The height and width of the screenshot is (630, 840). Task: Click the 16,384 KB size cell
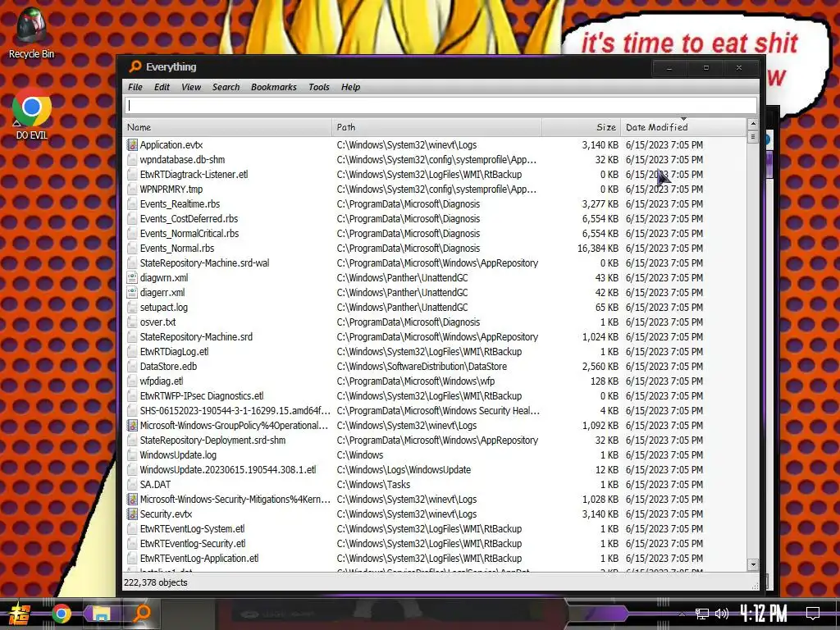598,248
